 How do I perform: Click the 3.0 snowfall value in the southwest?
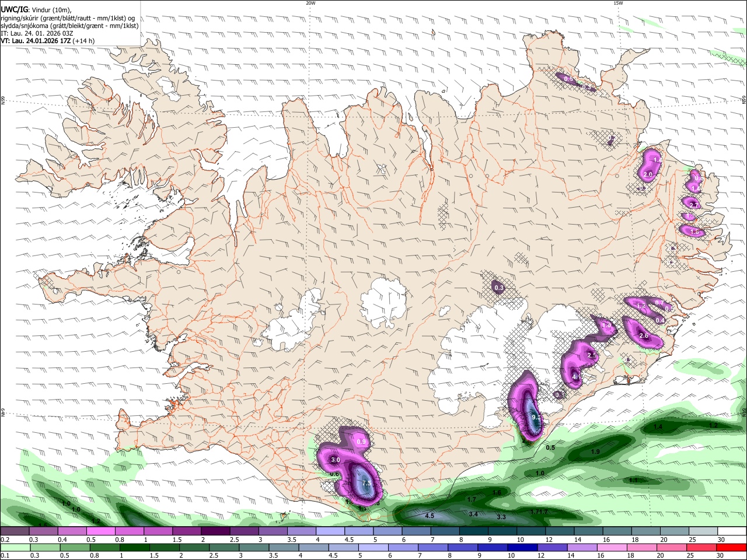(336, 460)
